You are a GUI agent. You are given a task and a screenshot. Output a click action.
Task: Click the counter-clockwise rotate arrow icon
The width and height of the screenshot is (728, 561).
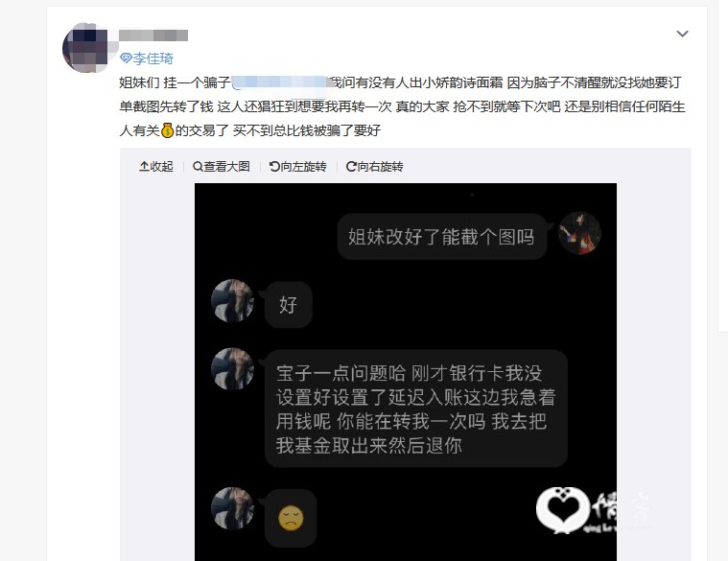274,166
